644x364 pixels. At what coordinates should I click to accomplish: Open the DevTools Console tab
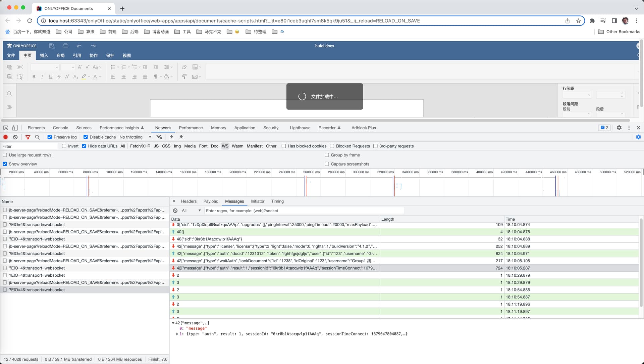click(x=60, y=128)
